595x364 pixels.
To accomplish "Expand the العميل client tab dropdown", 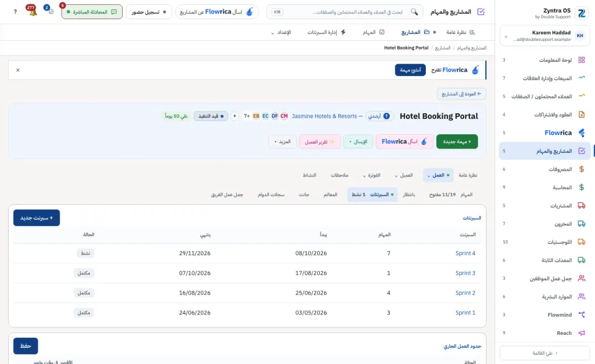I will pyautogui.click(x=403, y=175).
